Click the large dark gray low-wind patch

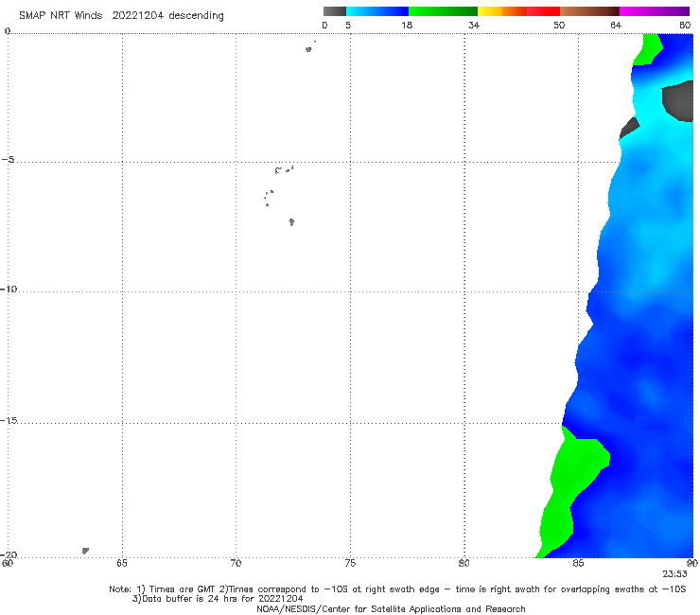678,102
